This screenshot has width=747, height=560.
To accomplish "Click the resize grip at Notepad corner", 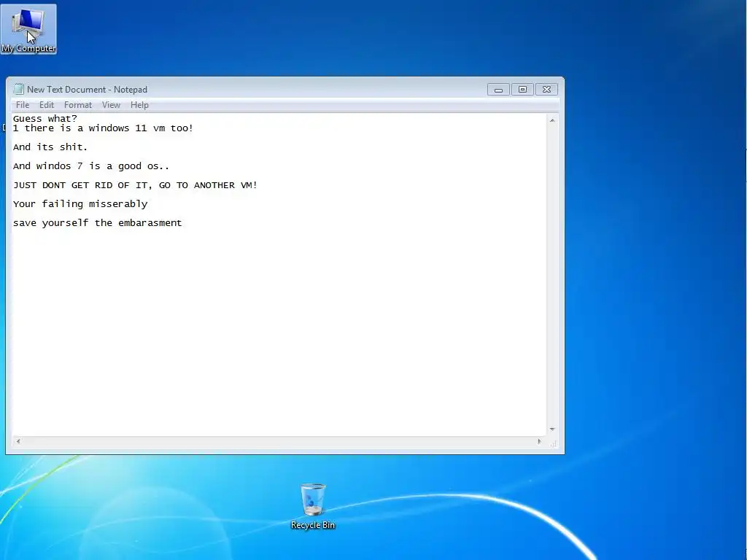I will 553,443.
